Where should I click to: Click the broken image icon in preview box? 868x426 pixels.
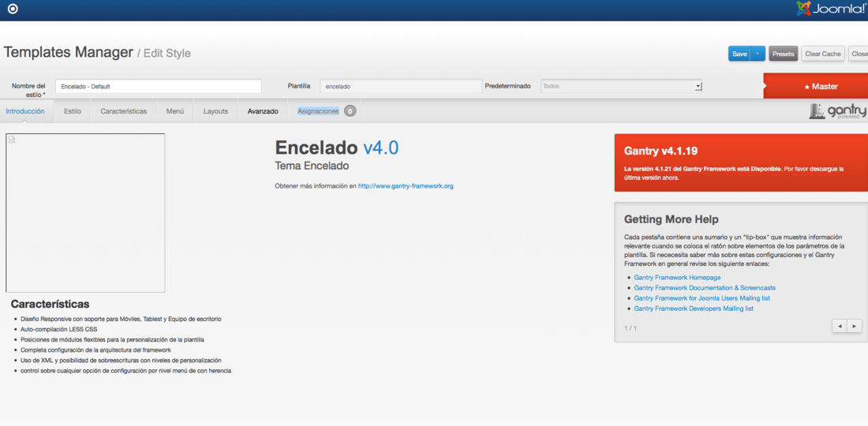[12, 140]
